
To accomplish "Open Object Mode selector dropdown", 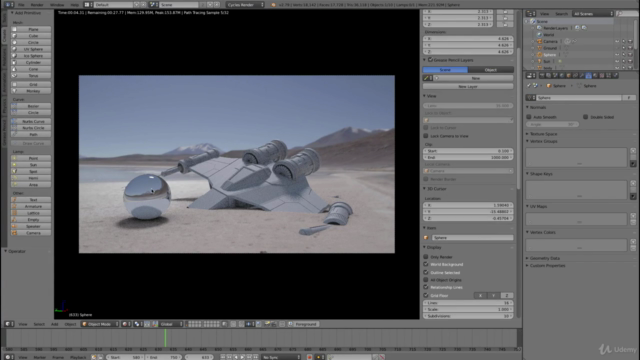I will point(100,324).
